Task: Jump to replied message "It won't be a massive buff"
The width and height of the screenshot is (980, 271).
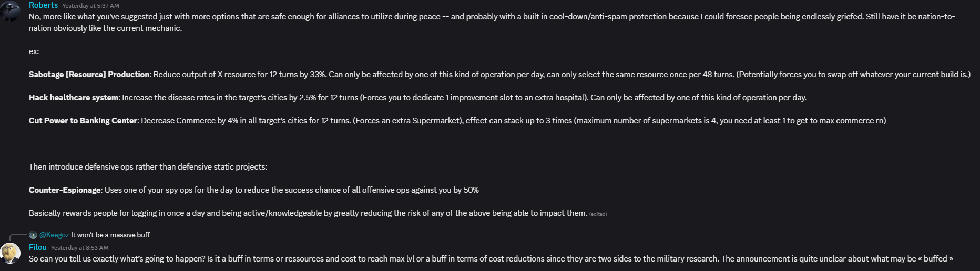Action: (x=110, y=235)
